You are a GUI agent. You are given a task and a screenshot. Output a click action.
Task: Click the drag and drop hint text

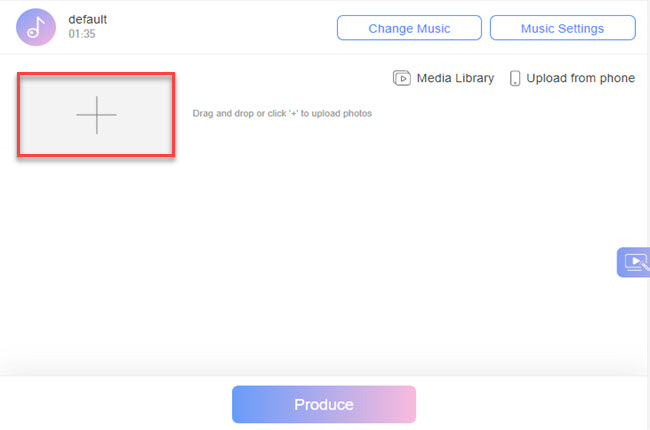click(282, 114)
